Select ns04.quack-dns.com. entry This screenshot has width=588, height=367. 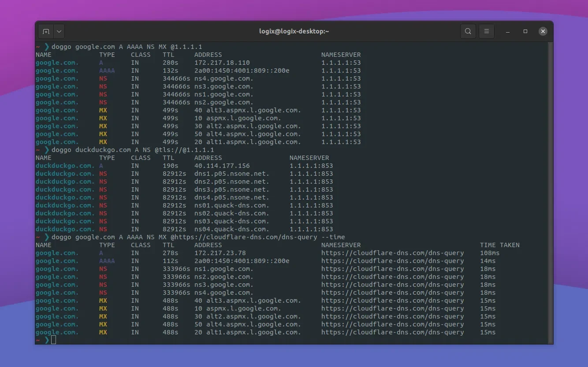(x=232, y=229)
